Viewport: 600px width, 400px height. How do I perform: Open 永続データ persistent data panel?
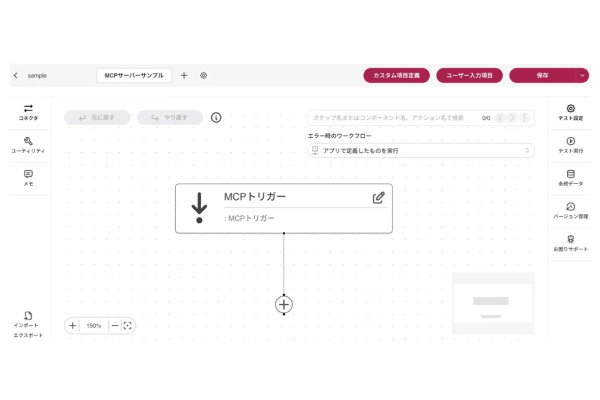tap(570, 177)
